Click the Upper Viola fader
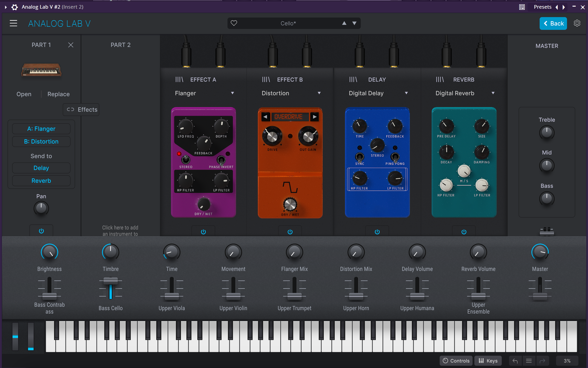 click(x=172, y=296)
